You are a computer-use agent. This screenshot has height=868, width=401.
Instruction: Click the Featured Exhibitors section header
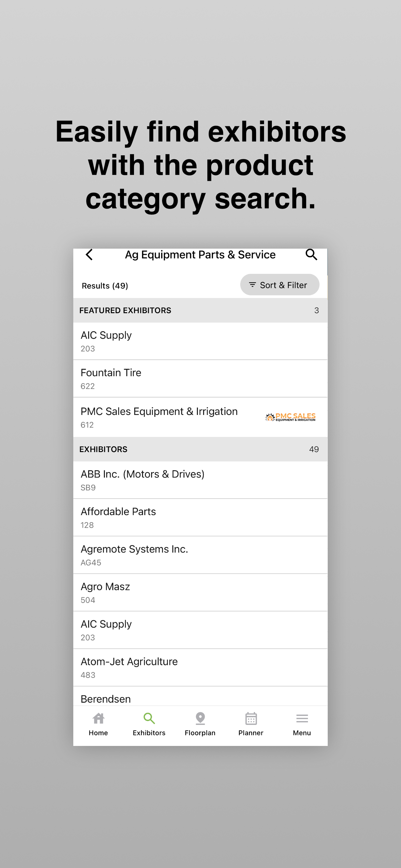pyautogui.click(x=200, y=310)
